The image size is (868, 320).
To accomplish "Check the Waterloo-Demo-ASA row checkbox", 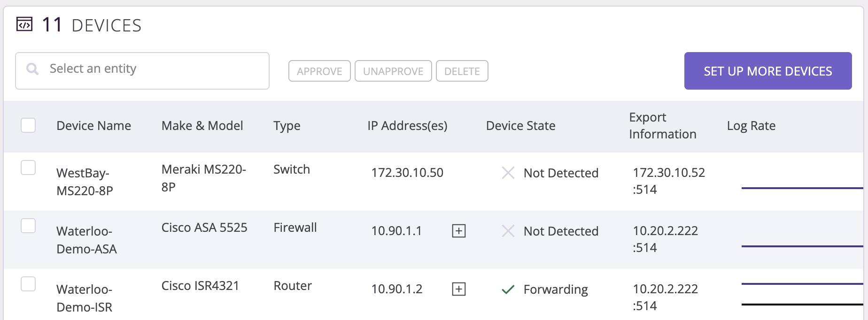I will (x=28, y=226).
